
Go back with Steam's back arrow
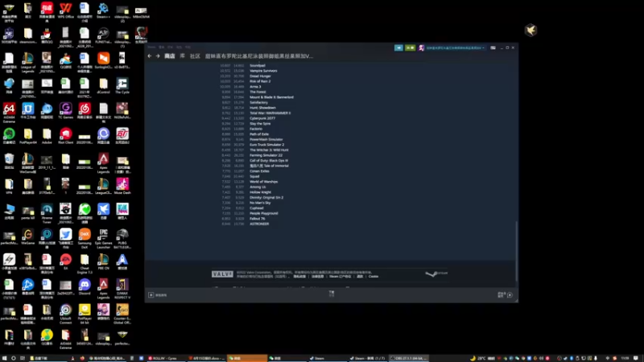(x=150, y=56)
